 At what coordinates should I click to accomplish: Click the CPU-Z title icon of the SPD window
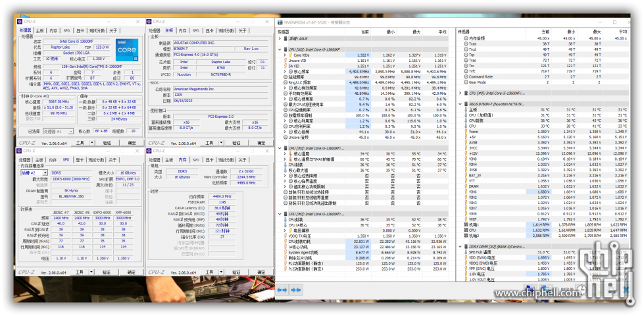click(20, 151)
